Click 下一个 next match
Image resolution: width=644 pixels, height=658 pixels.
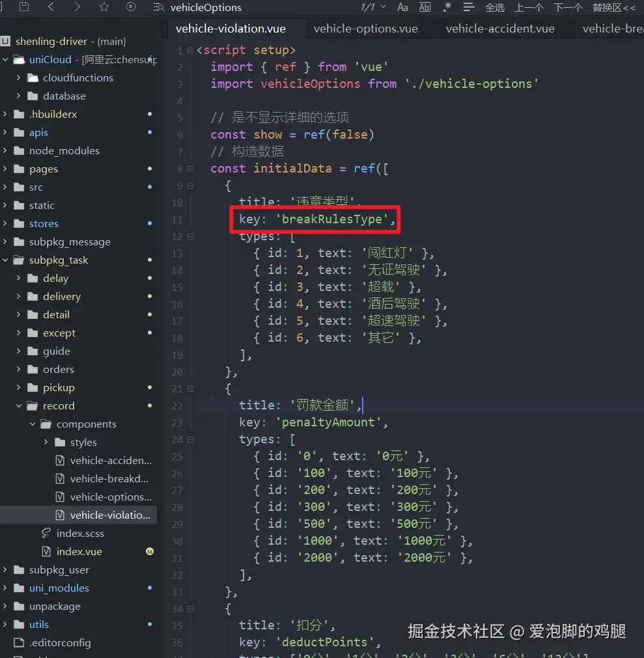click(568, 8)
